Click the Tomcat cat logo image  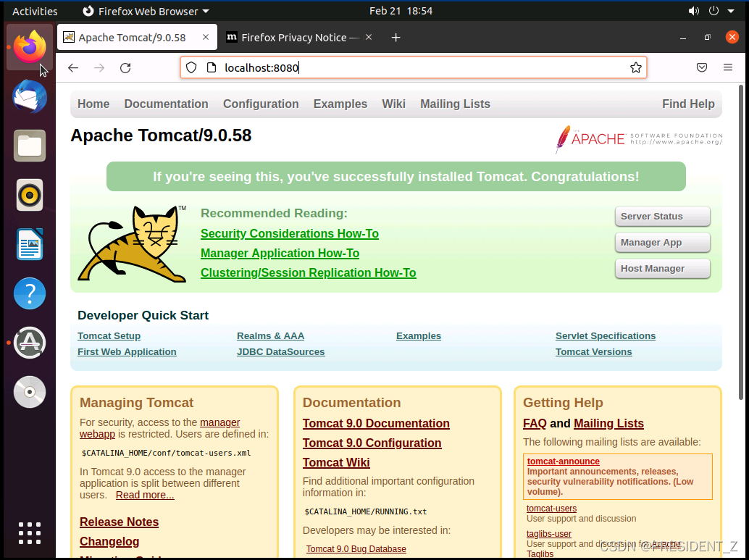(133, 243)
